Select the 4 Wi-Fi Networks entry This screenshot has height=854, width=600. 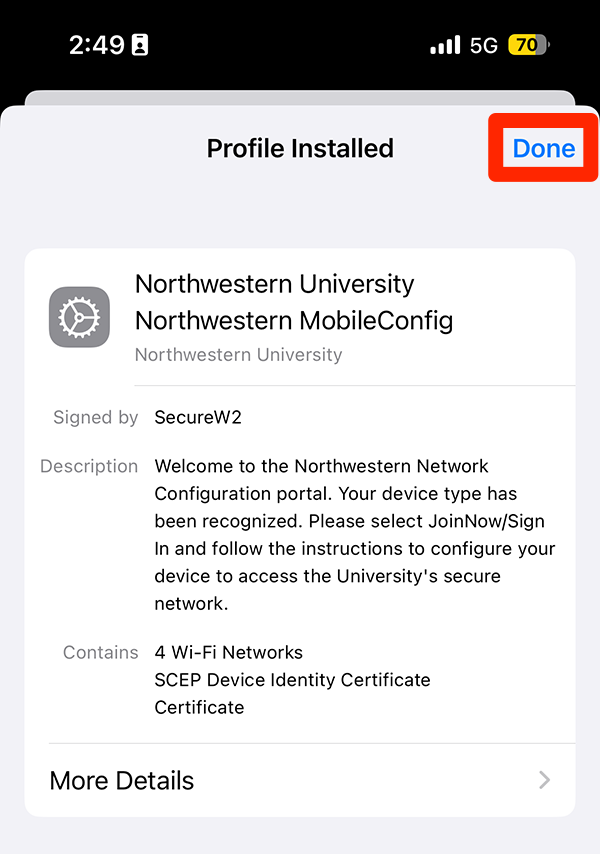click(228, 652)
